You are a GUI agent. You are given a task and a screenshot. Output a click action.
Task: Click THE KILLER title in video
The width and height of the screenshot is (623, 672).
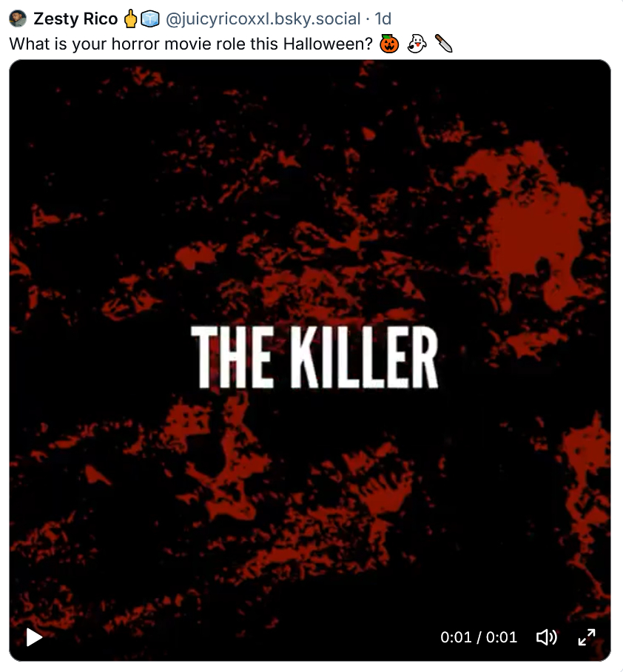tap(314, 357)
